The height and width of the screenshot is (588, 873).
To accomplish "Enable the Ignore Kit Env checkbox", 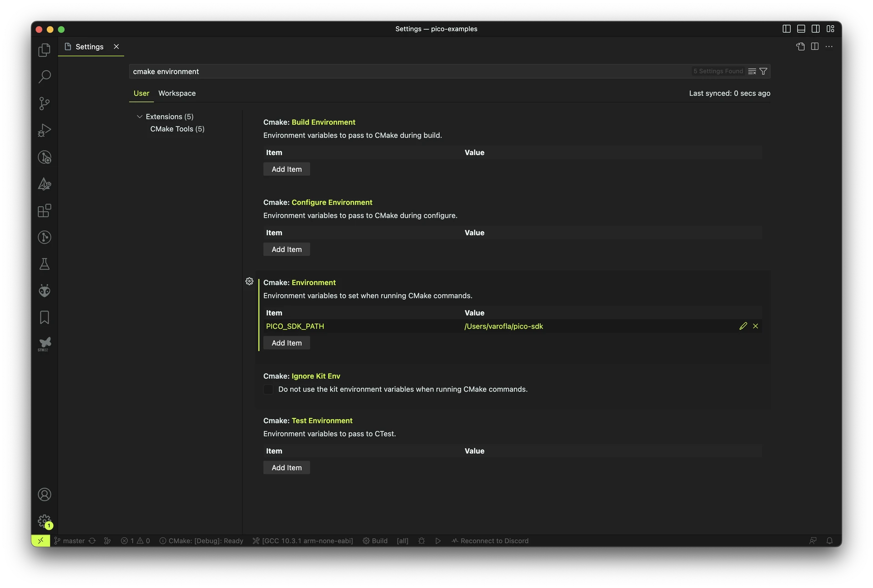I will point(268,389).
